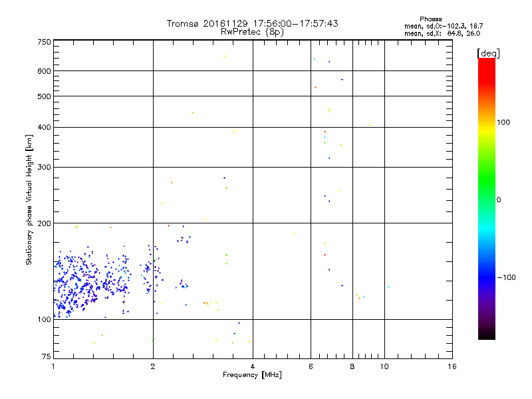The height and width of the screenshot is (399, 532).
Task: Click the x-axis tick label '16'
Action: (x=452, y=366)
